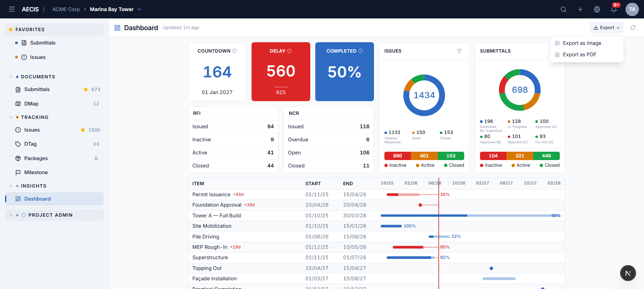Collapse the Insights section chevron
Screen dimensions: 644x289
[11, 186]
